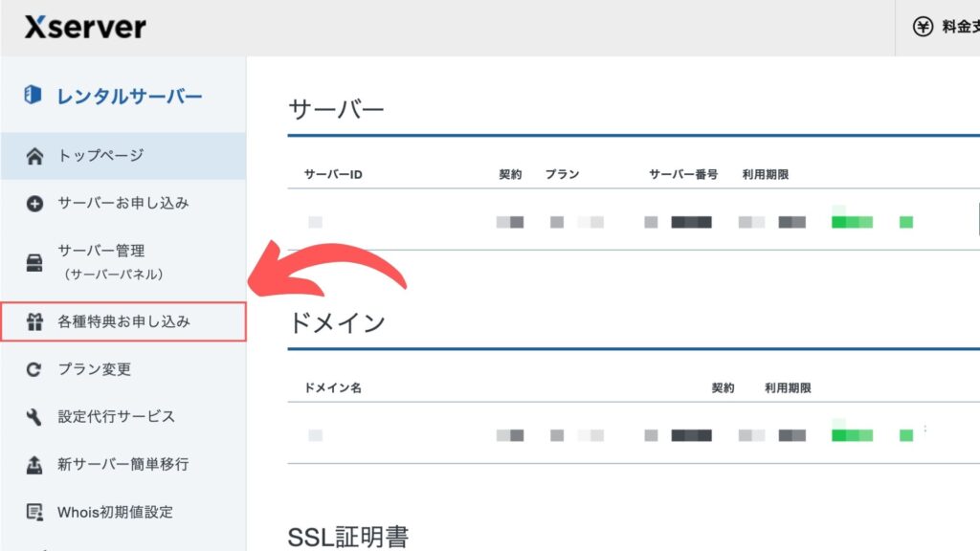This screenshot has width=980, height=551.
Task: Click 契約 header in the サーバー table
Action: (510, 174)
